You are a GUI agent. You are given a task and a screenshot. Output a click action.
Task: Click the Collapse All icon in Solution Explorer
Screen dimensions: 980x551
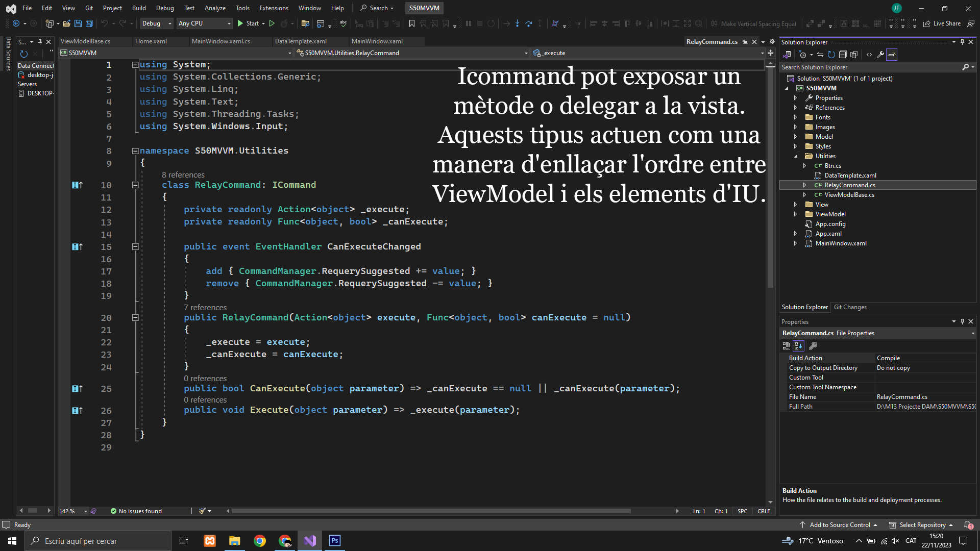tap(843, 55)
